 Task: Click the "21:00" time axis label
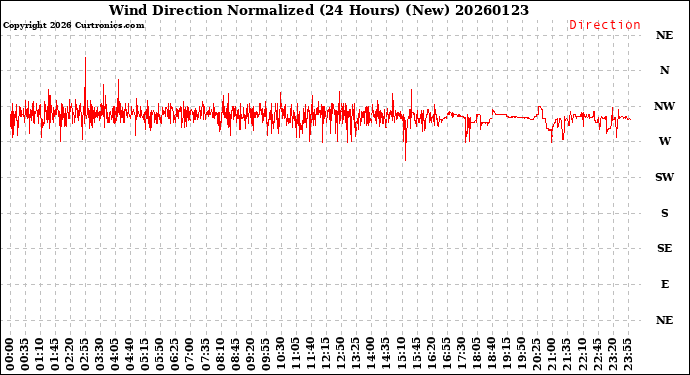coord(551,355)
